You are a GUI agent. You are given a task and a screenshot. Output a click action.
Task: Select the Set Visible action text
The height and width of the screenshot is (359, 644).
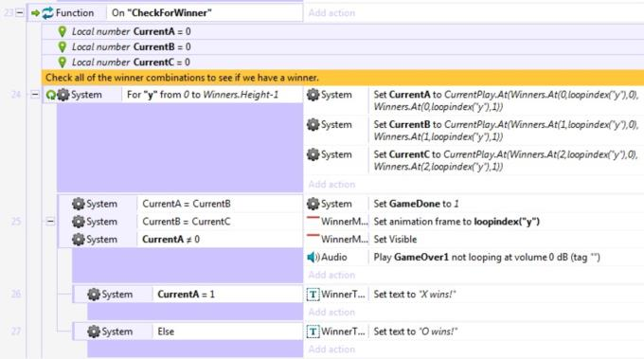click(x=395, y=240)
